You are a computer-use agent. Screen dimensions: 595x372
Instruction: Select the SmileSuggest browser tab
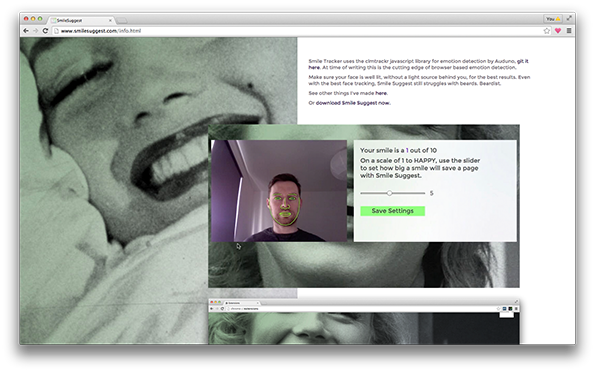pyautogui.click(x=82, y=20)
